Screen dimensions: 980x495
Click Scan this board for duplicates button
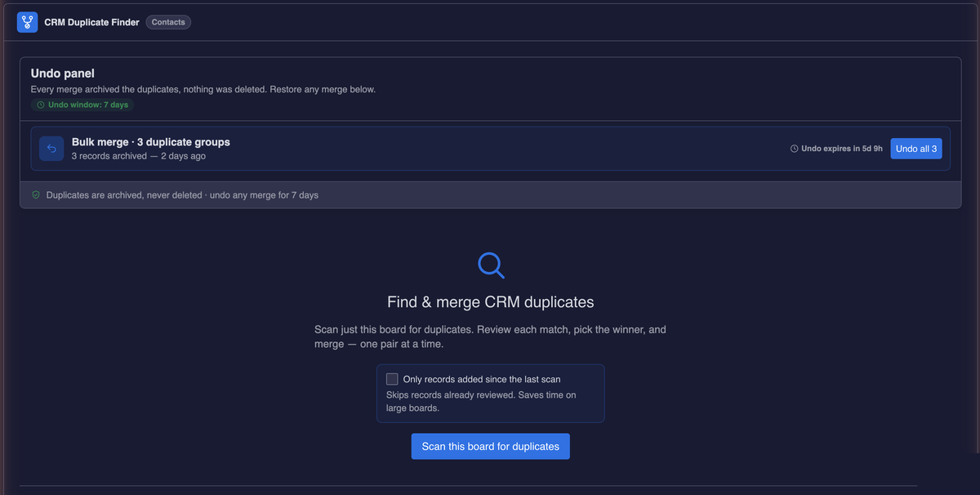490,447
